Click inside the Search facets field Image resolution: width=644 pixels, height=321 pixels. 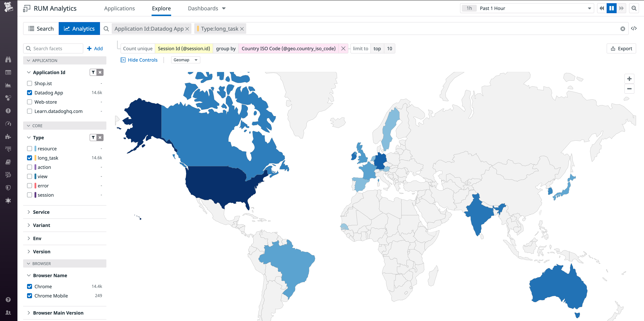click(53, 48)
